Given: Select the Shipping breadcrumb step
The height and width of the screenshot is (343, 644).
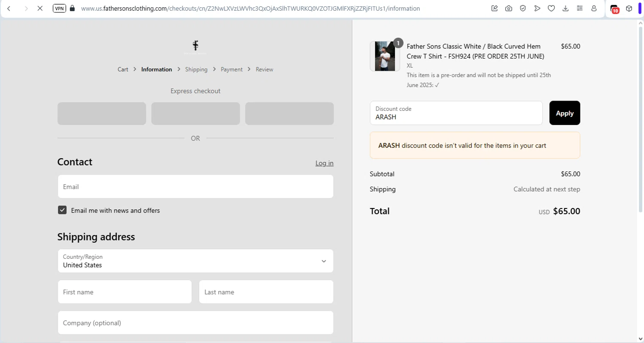Looking at the screenshot, I should [x=196, y=69].
